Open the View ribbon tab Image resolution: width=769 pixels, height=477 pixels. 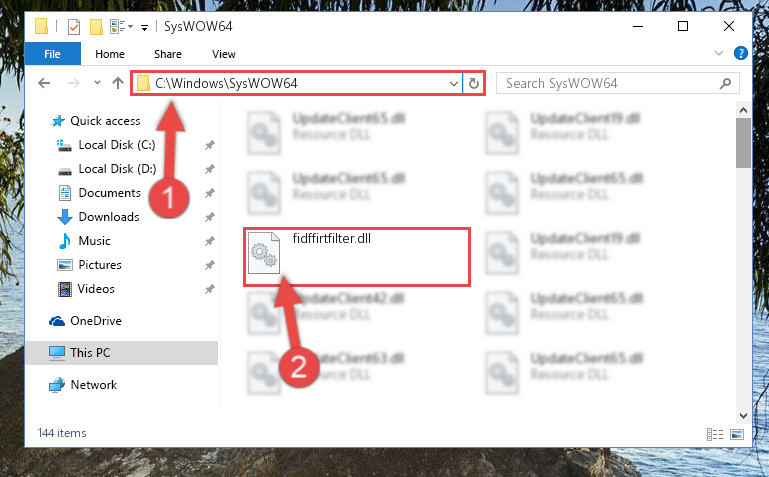coord(224,54)
